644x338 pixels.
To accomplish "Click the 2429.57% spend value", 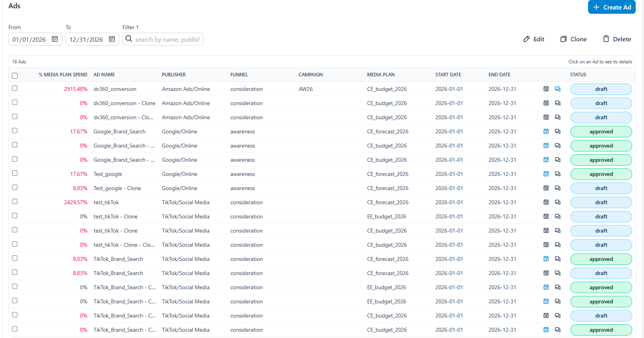I will (x=76, y=202).
